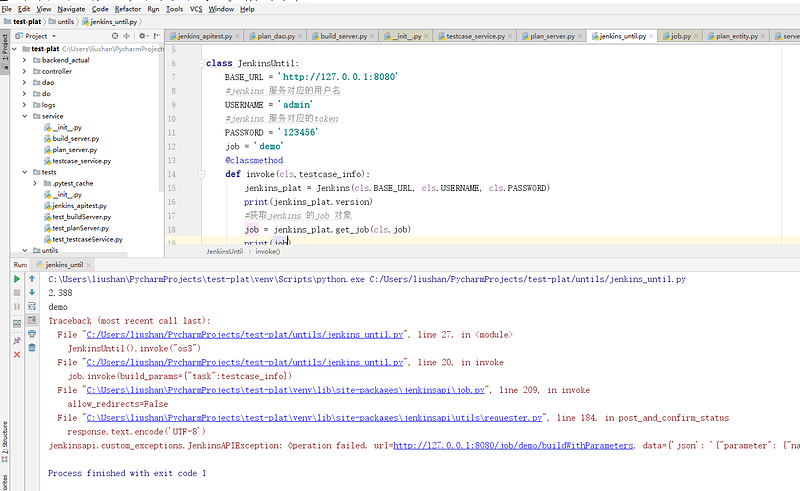Open the jenkinsapi job.py traceback link
The image size is (800, 491).
286,390
